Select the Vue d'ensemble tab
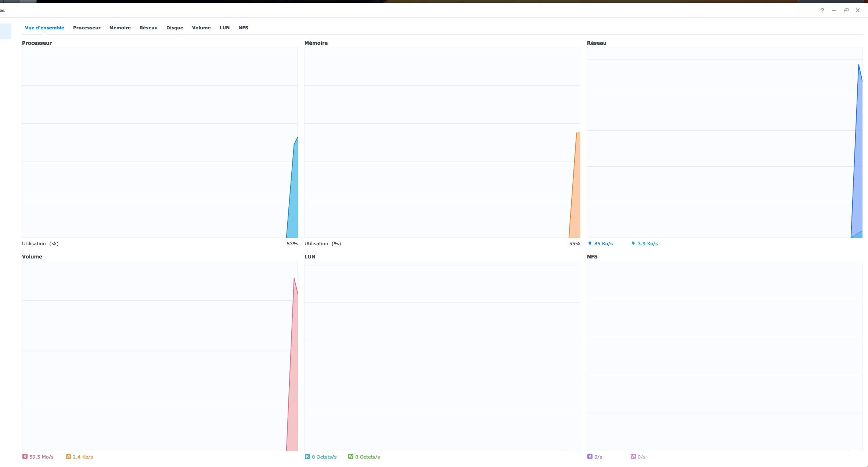Screen dimensions: 868x467 (44, 28)
